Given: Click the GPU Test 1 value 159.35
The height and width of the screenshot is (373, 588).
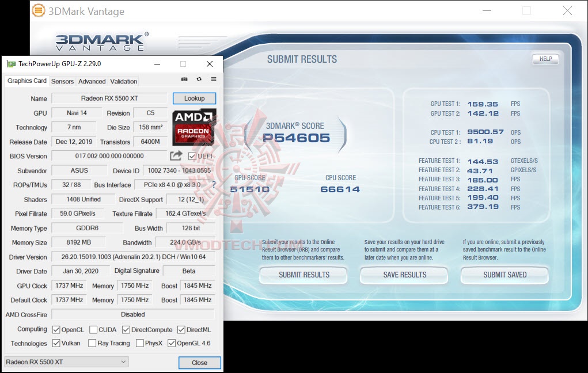Looking at the screenshot, I should coord(483,104).
